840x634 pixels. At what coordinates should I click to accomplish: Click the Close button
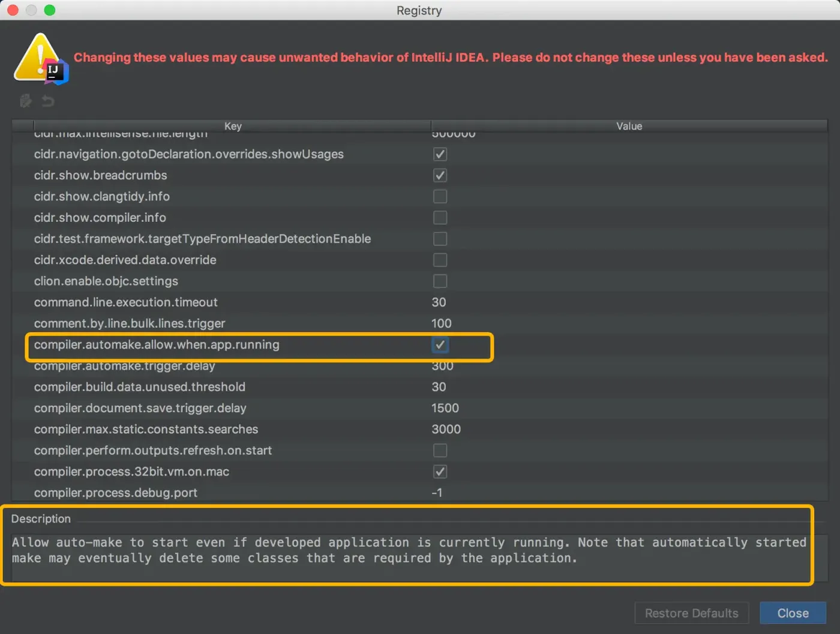793,613
